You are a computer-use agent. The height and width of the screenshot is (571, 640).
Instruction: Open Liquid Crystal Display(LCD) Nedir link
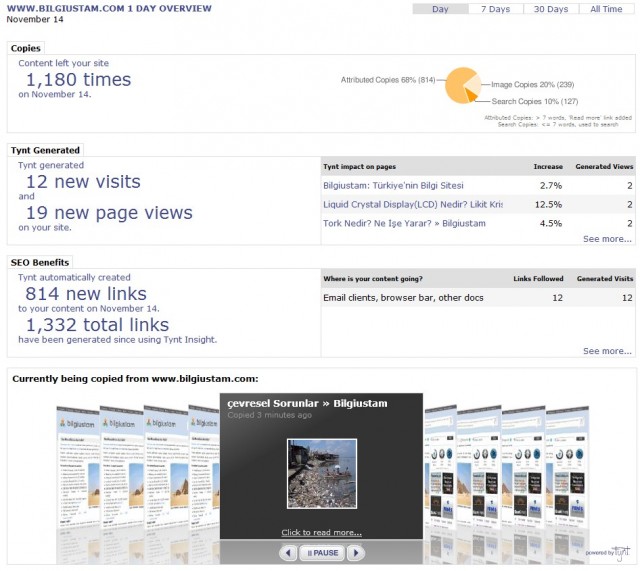pos(413,204)
